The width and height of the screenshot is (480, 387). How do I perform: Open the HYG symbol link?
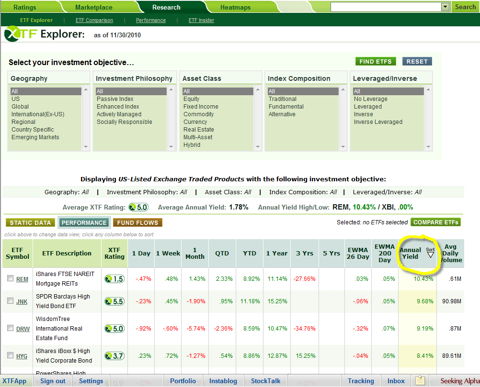coord(22,356)
